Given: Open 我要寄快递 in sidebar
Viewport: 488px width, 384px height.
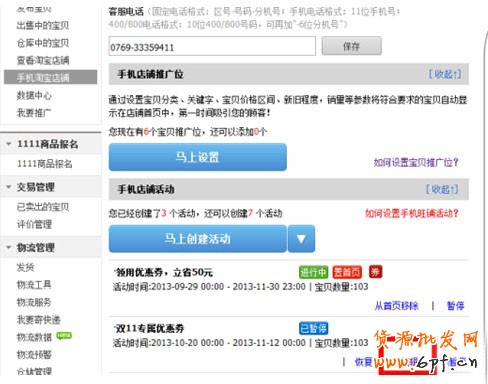Looking at the screenshot, I should point(38,320).
